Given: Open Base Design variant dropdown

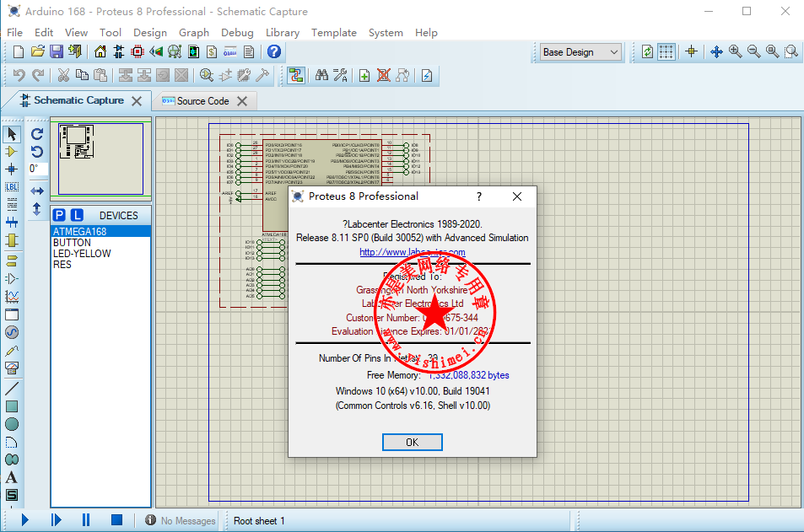Looking at the screenshot, I should [580, 52].
